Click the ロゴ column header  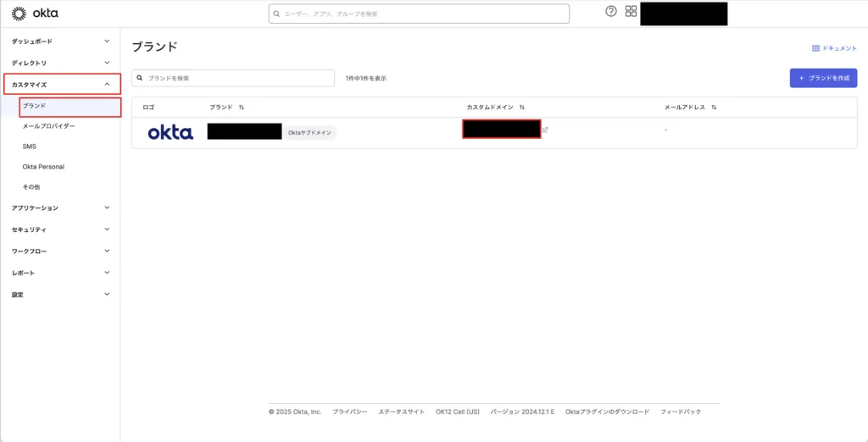148,108
